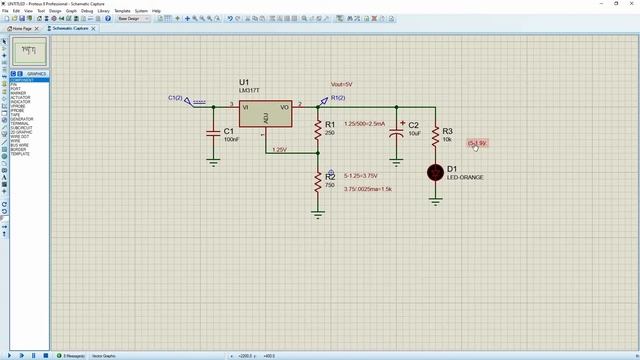
Task: Close the Home Page tab
Action: (37, 29)
